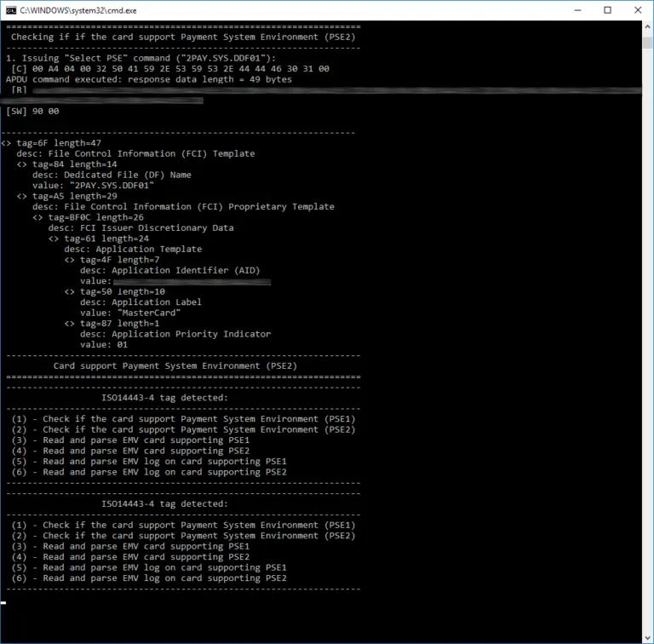Click the scrollbar up arrow

point(647,26)
